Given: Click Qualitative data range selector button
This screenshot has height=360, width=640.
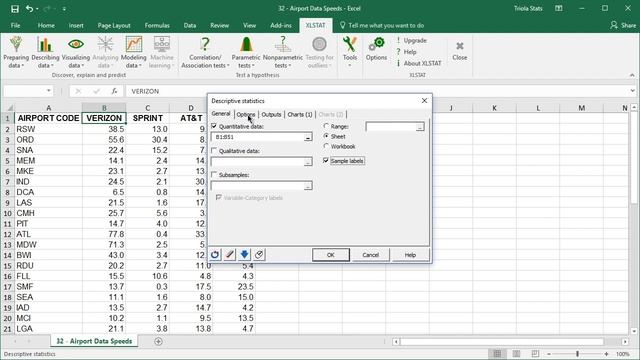Looking at the screenshot, I should (308, 162).
